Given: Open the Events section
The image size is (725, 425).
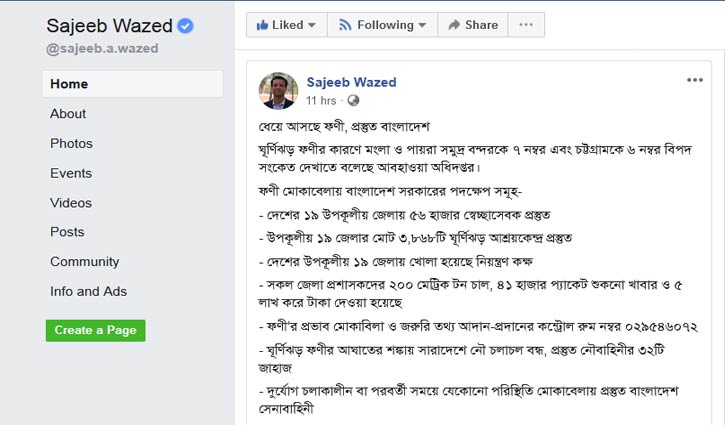Looking at the screenshot, I should 71,173.
